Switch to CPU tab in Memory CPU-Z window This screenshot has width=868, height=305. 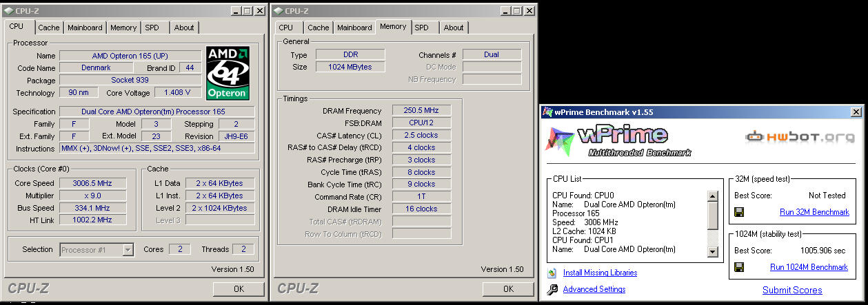286,28
